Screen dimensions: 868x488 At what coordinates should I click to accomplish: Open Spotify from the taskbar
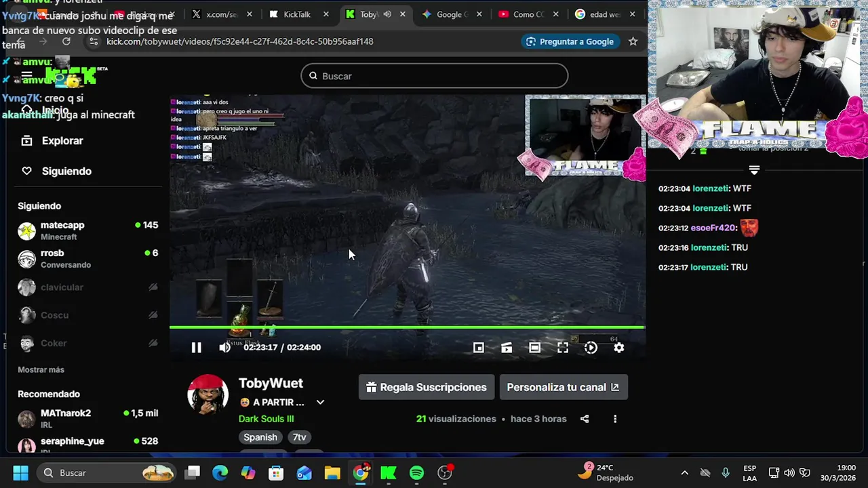pos(416,472)
